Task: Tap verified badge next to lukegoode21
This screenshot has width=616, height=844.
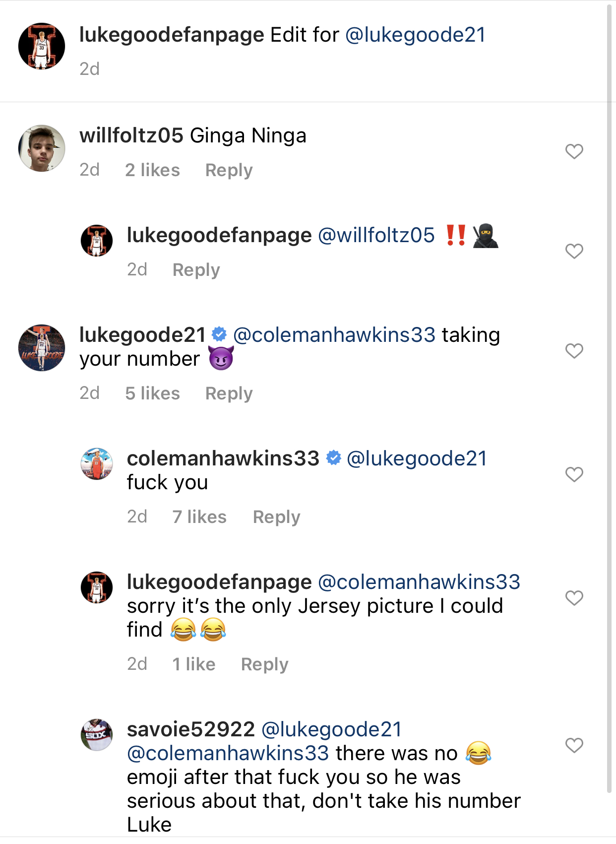Action: (219, 334)
